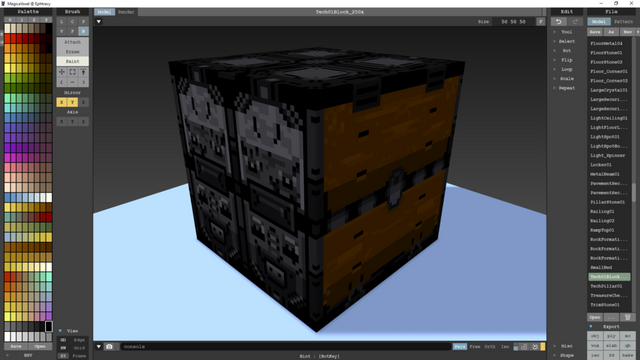The width and height of the screenshot is (640, 360).
Task: Select the V voxel brush mode
Action: (x=62, y=31)
